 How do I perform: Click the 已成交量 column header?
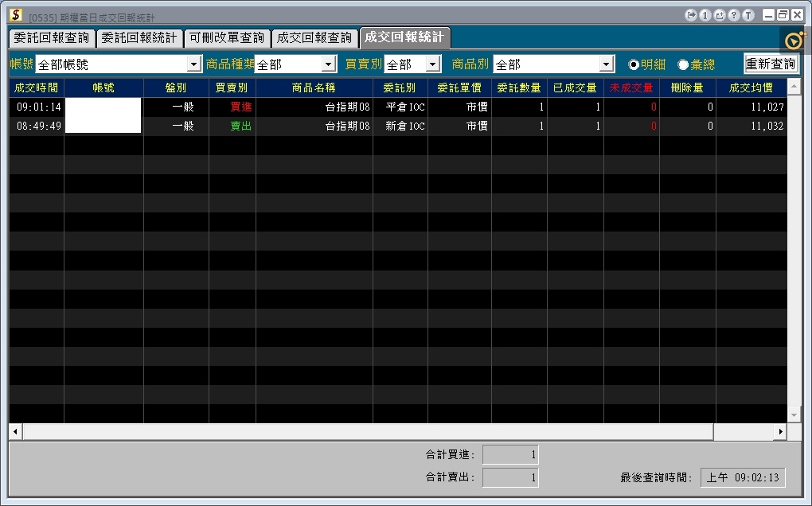click(x=576, y=88)
